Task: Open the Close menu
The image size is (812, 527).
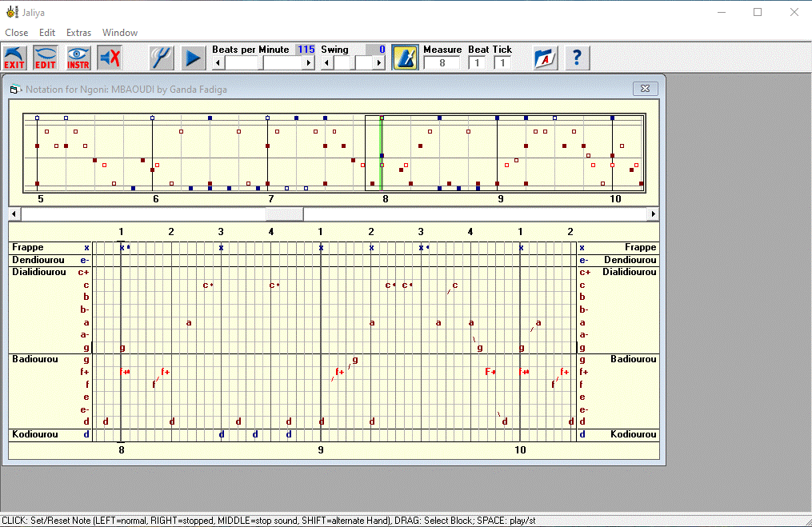Action: [x=17, y=33]
